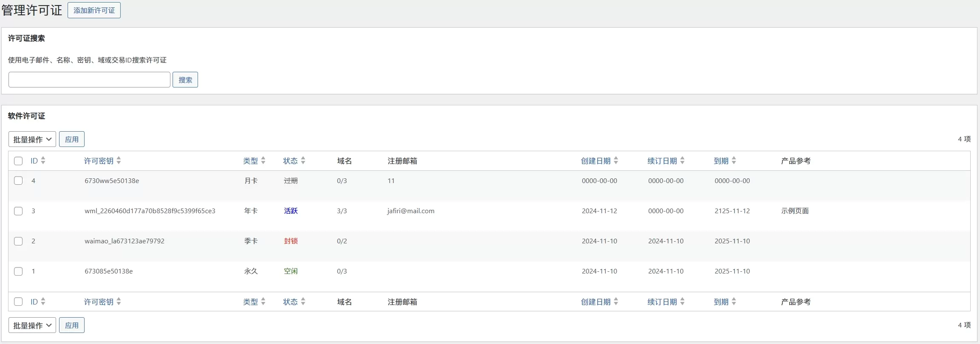980x344 pixels.
Task: Click the 示例页面 product reference
Action: pos(795,211)
